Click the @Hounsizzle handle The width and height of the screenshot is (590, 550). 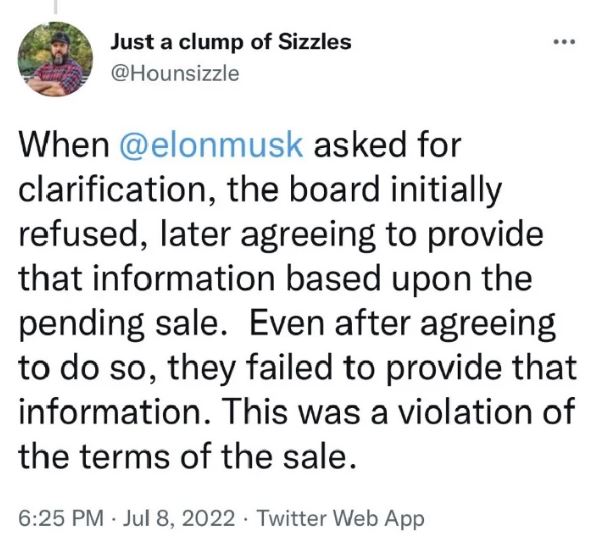(175, 73)
